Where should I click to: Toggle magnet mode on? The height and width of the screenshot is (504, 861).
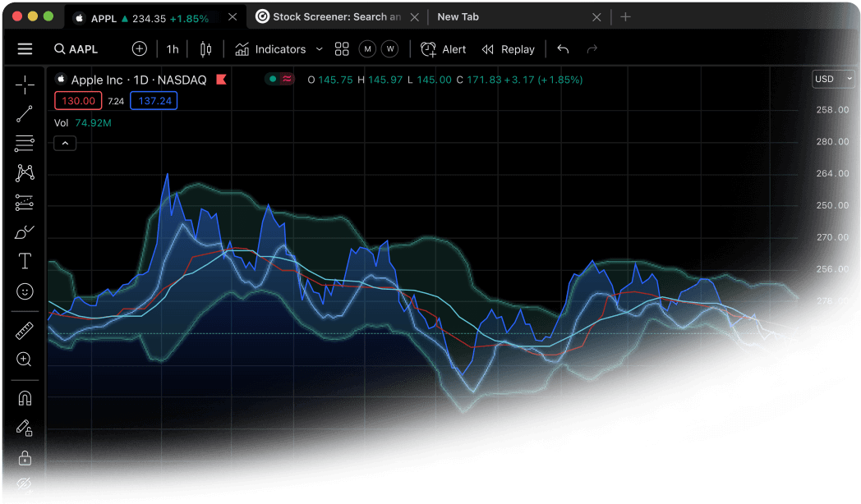click(25, 399)
